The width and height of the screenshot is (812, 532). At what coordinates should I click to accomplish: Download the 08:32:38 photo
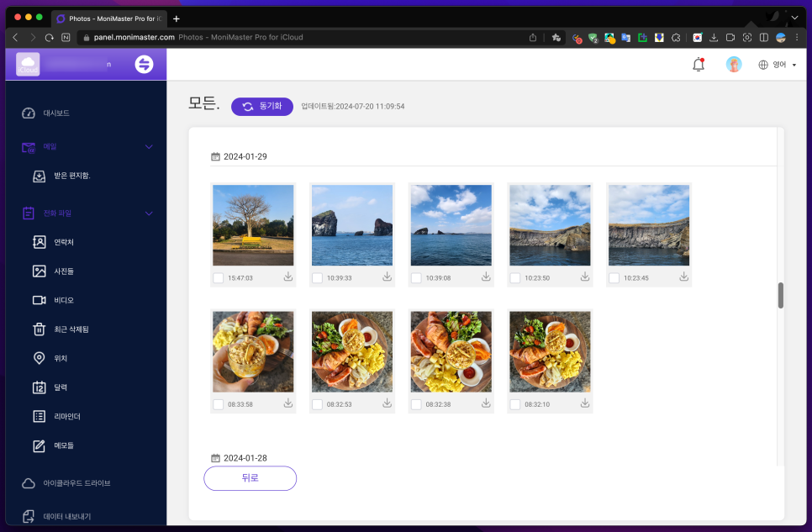click(x=486, y=403)
